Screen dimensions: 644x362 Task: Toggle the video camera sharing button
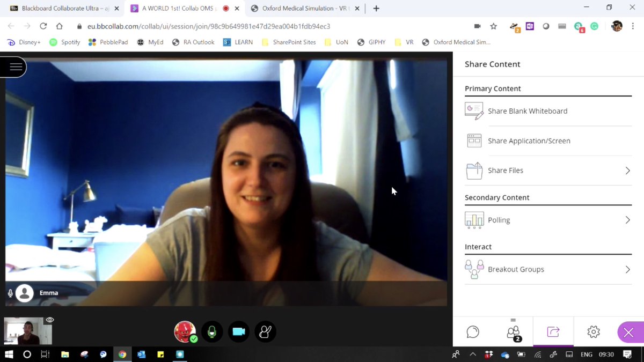[x=239, y=332]
